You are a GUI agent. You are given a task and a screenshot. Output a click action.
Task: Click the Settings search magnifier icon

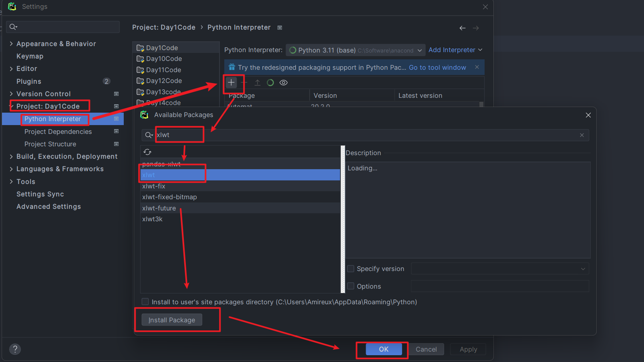pos(13,27)
